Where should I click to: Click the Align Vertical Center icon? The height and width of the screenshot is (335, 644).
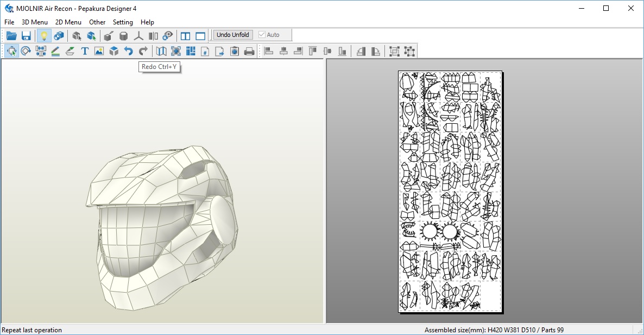[x=327, y=51]
